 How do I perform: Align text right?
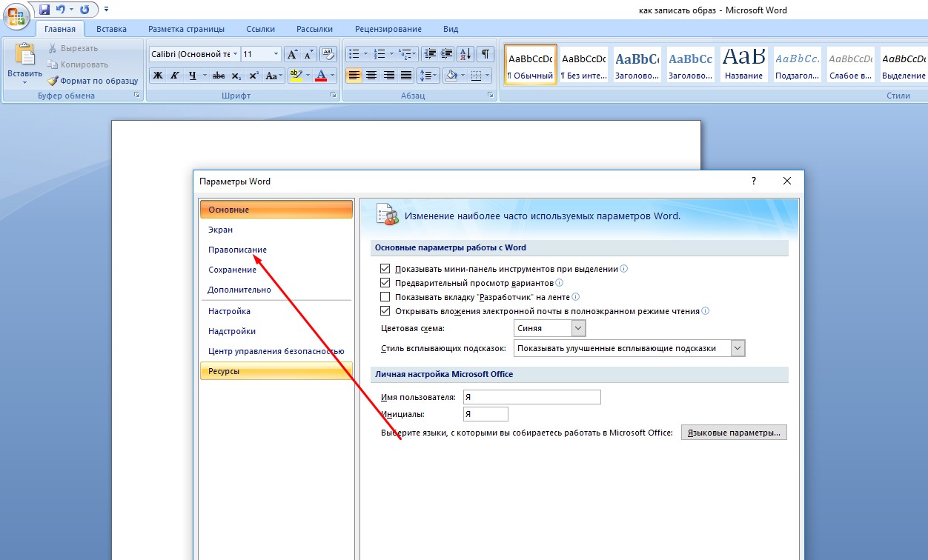(388, 76)
